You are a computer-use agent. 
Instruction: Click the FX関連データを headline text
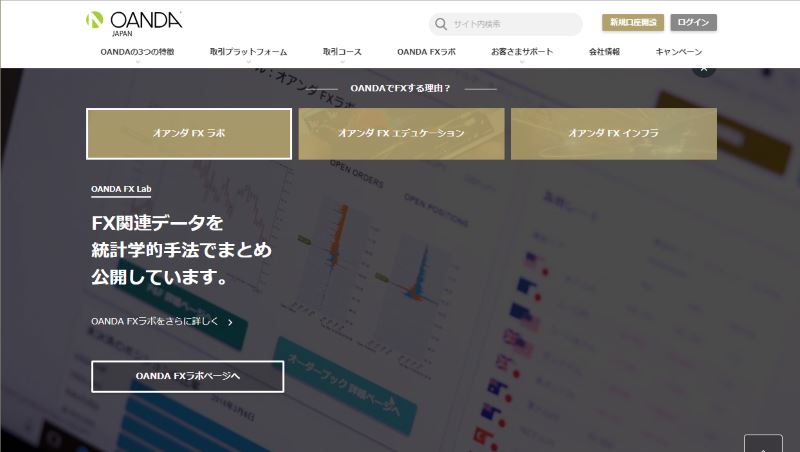(x=157, y=223)
